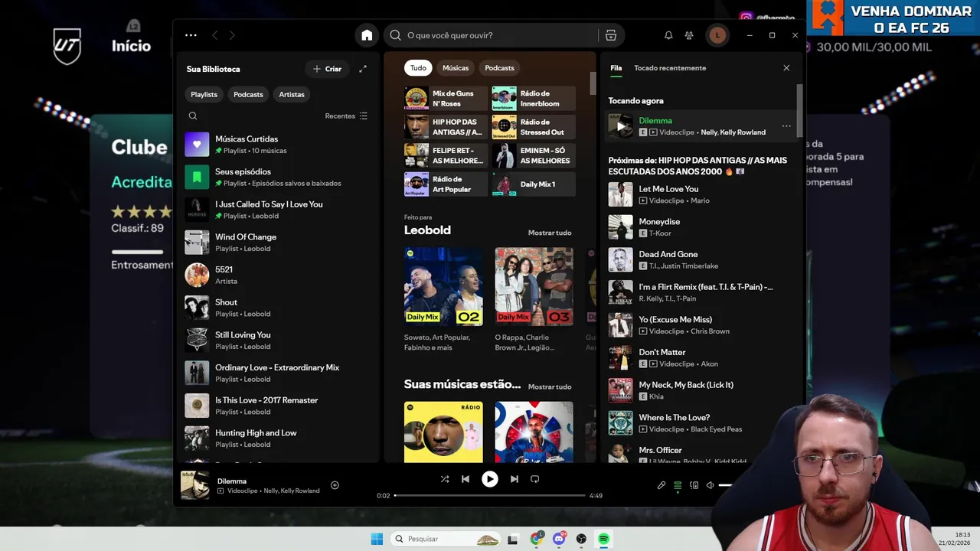The width and height of the screenshot is (980, 551).
Task: Open the user profile avatar
Action: [717, 35]
